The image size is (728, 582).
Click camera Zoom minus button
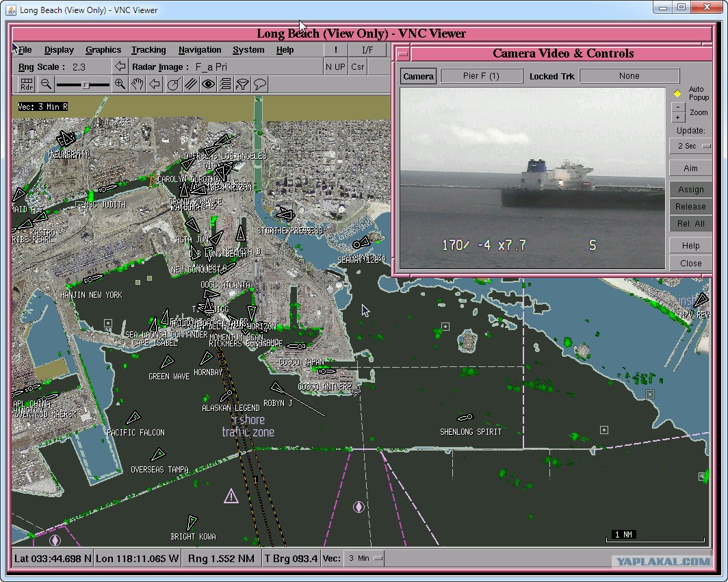[678, 107]
